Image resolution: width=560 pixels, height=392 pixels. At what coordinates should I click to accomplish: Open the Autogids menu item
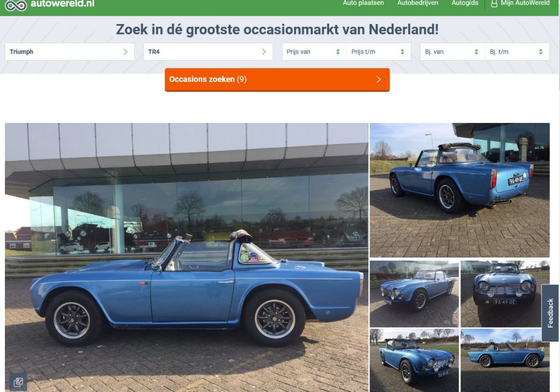coord(465,3)
